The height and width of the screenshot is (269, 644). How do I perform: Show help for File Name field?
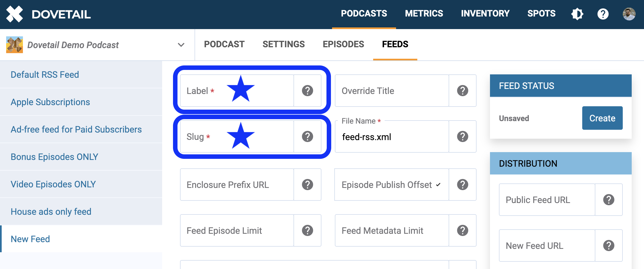pos(463,136)
